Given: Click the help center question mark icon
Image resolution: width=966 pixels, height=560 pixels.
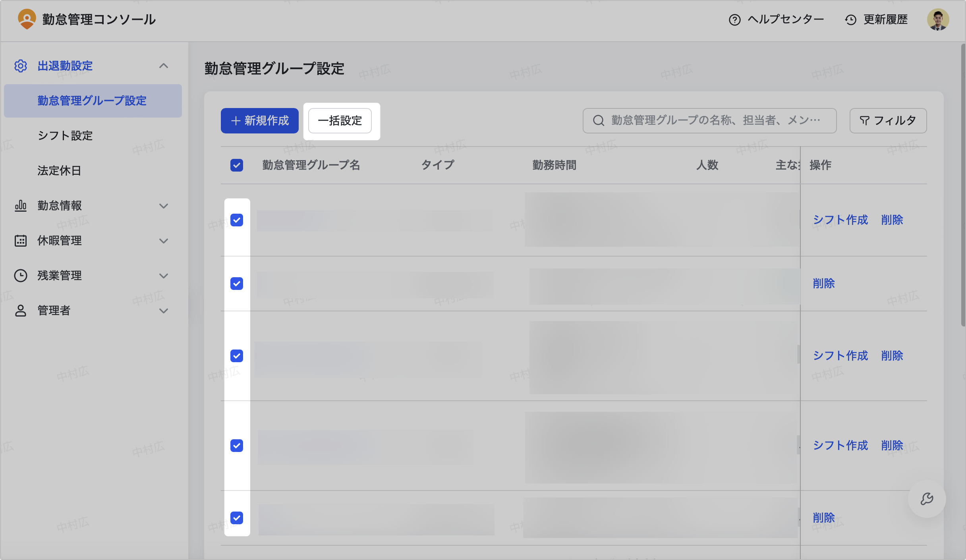Looking at the screenshot, I should [734, 20].
